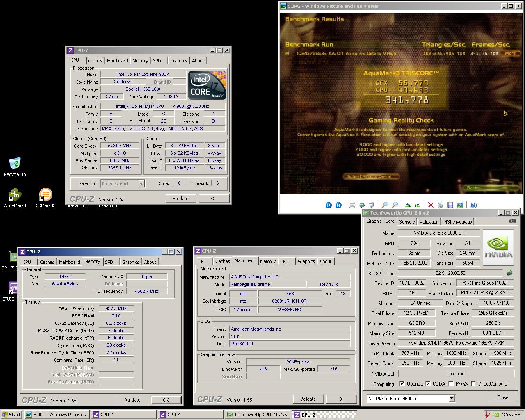Click GPU-Z title bar system icon
The height and width of the screenshot is (420, 525).
pyautogui.click(x=366, y=213)
